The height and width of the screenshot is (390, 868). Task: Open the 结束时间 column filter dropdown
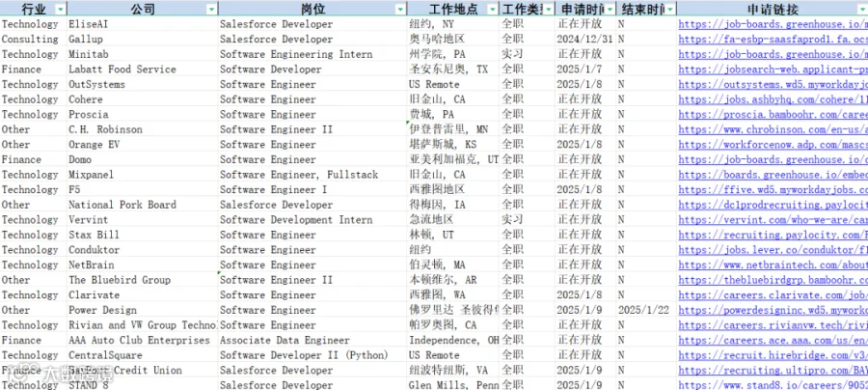670,9
